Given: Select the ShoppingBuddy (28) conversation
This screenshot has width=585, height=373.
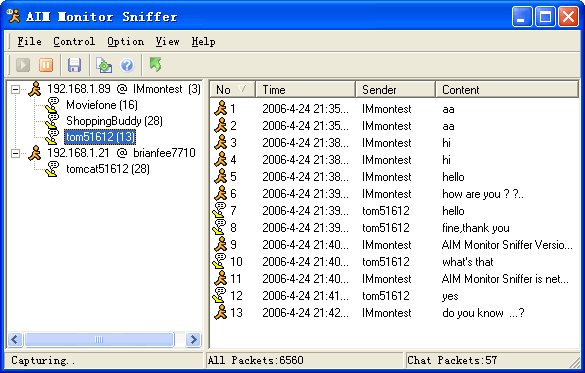Looking at the screenshot, I should [x=114, y=121].
